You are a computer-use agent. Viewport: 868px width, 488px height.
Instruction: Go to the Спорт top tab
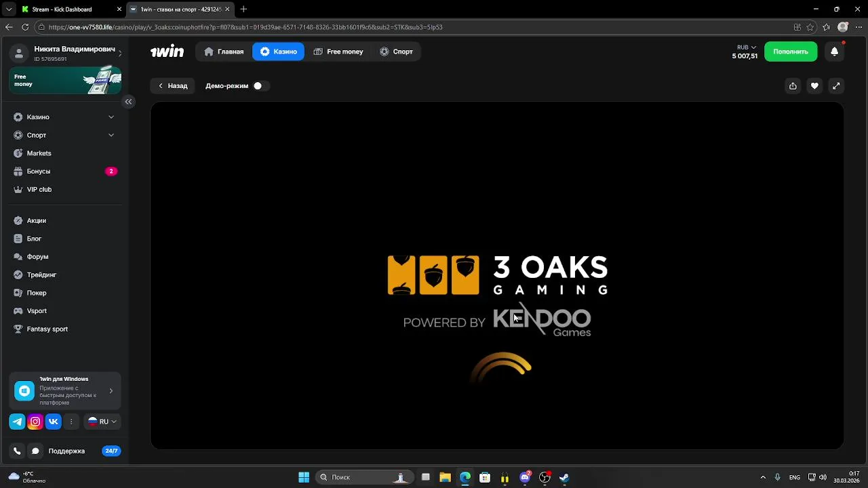[x=397, y=52]
